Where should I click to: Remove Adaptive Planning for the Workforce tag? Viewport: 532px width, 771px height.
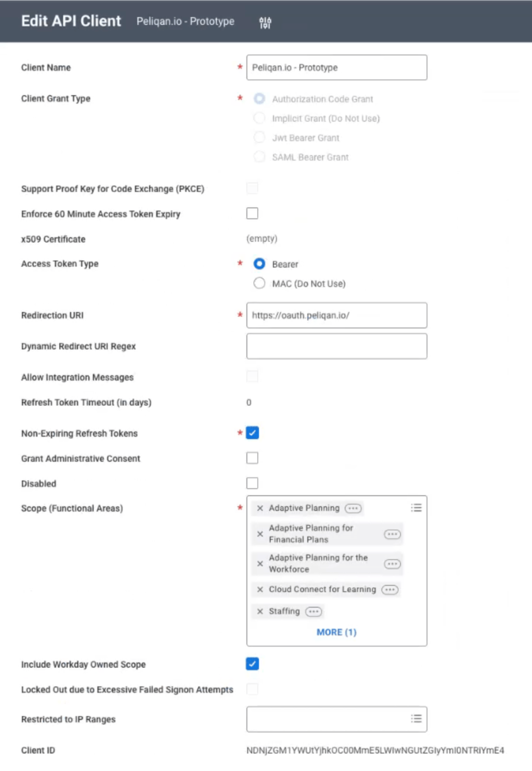(260, 563)
